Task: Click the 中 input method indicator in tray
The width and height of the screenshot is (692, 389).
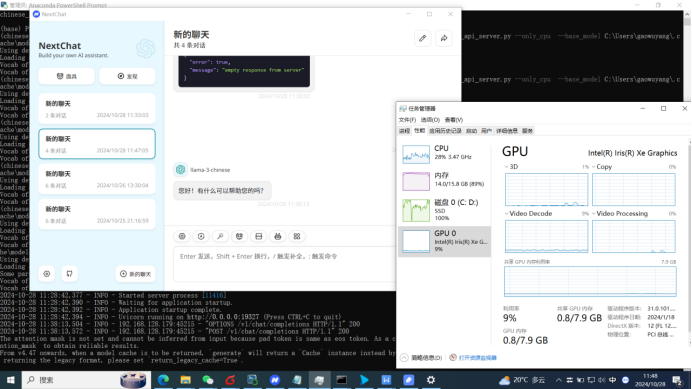Action: (613, 380)
